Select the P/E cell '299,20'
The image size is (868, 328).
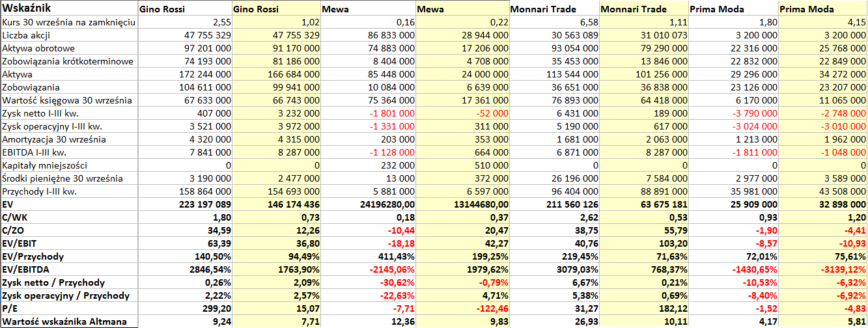tap(185, 308)
